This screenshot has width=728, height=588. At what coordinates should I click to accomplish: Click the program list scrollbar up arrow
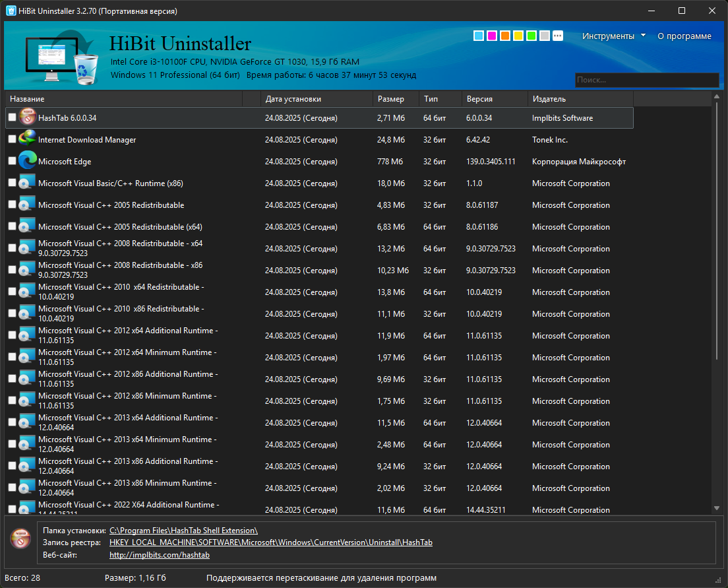[x=716, y=97]
